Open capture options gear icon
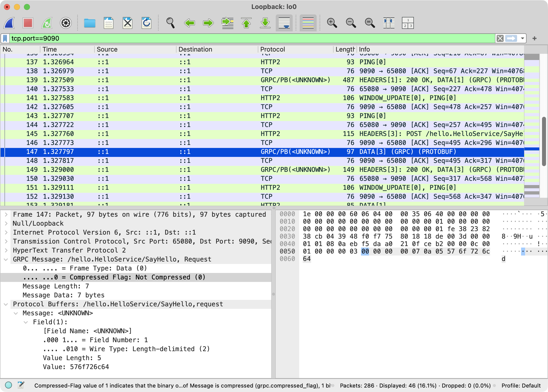This screenshot has height=392, width=548. coord(66,23)
